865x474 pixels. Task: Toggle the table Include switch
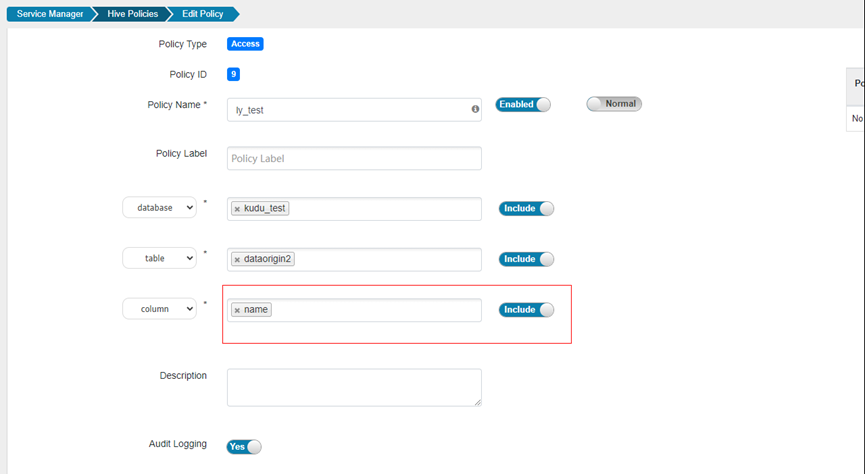[526, 259]
